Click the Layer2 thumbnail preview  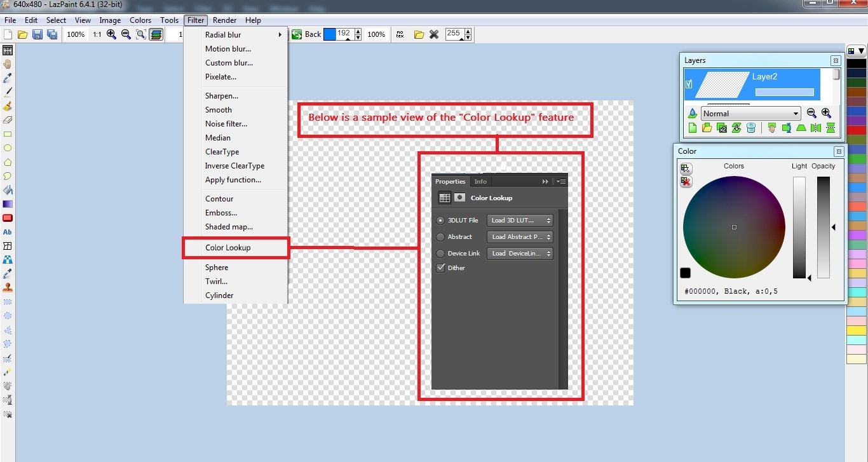coord(722,83)
